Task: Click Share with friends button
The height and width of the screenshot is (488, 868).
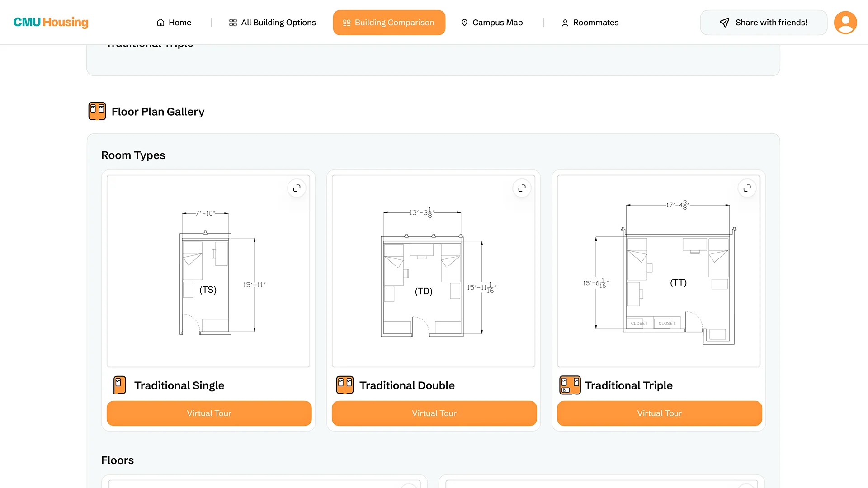Action: pos(763,23)
